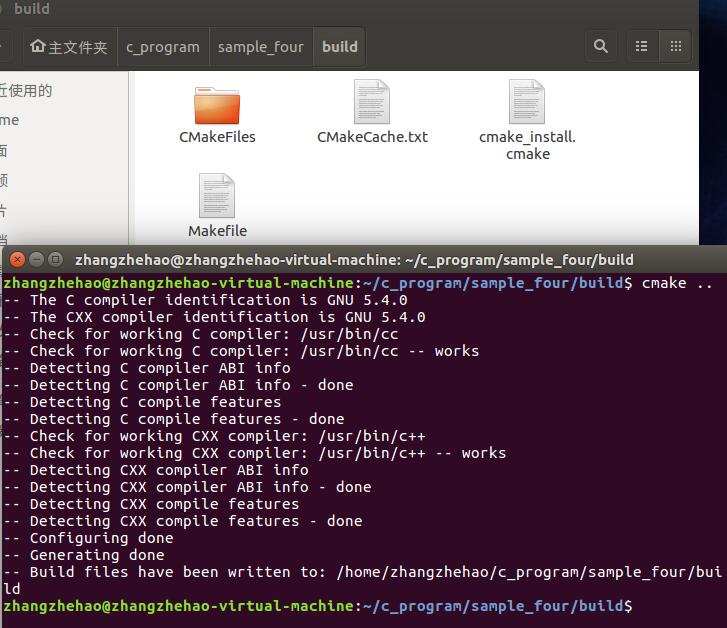The image size is (727, 628).
Task: Click 'Build files have been written to' line
Action: (363, 580)
